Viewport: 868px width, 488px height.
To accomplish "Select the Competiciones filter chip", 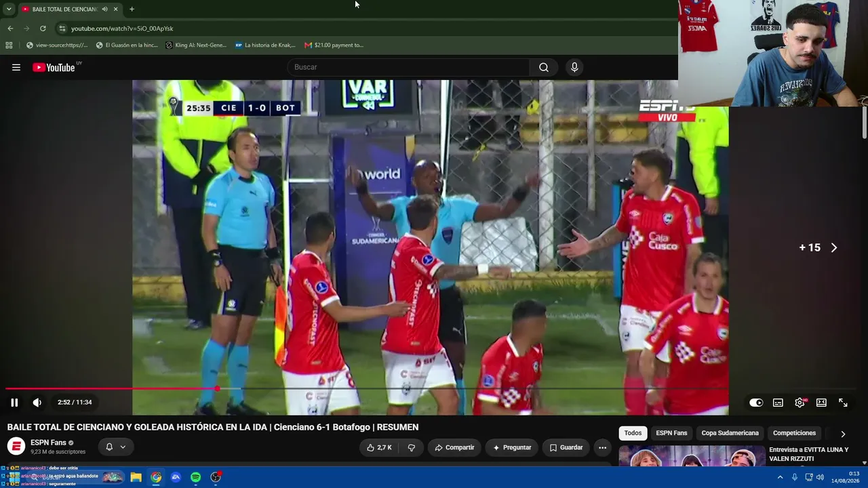I will point(794,433).
